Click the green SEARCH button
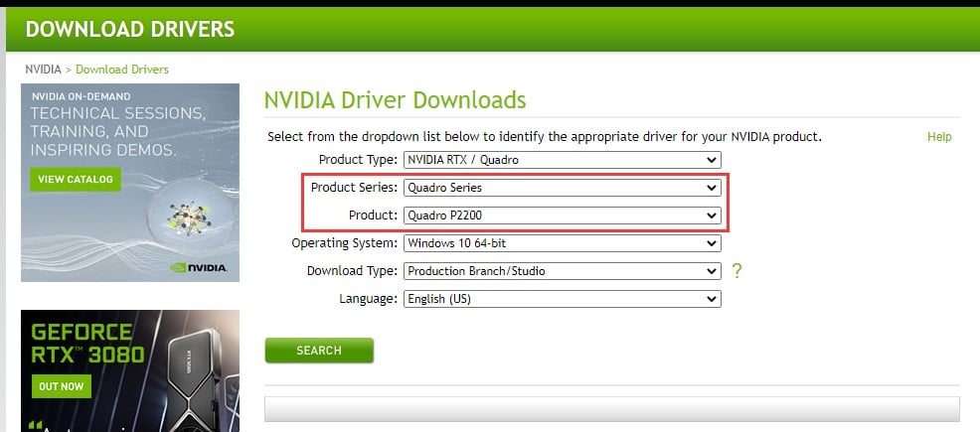 point(319,351)
